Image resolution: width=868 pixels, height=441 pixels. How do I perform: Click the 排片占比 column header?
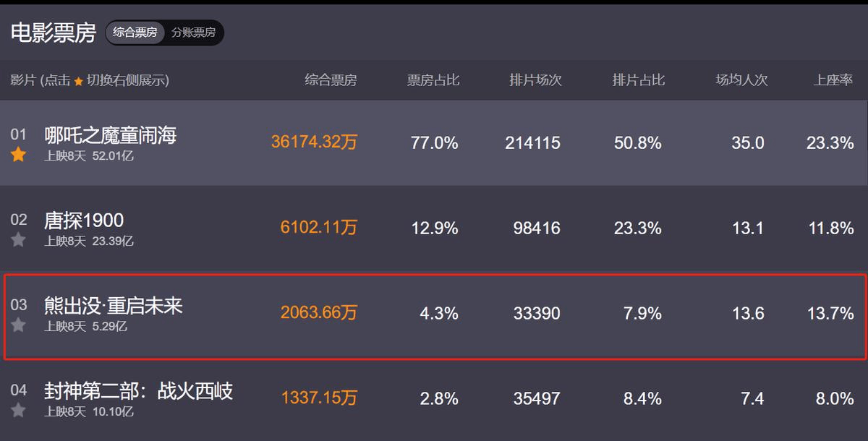point(638,80)
